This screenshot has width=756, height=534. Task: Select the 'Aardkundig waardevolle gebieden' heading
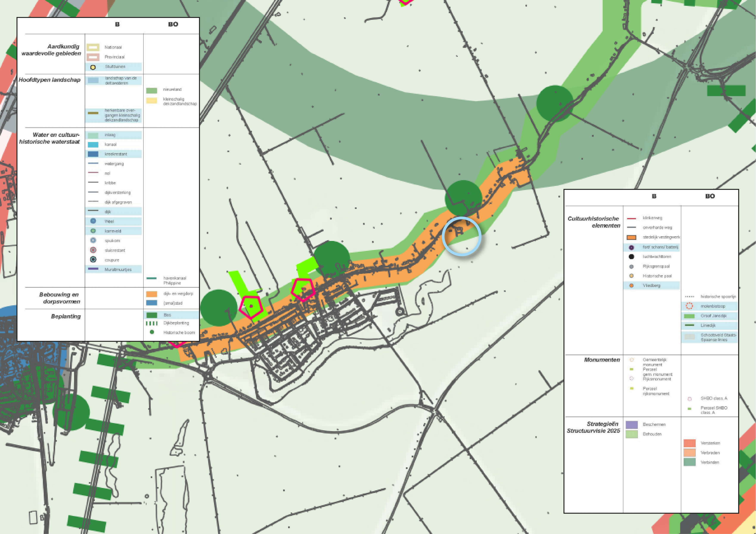pyautogui.click(x=51, y=50)
